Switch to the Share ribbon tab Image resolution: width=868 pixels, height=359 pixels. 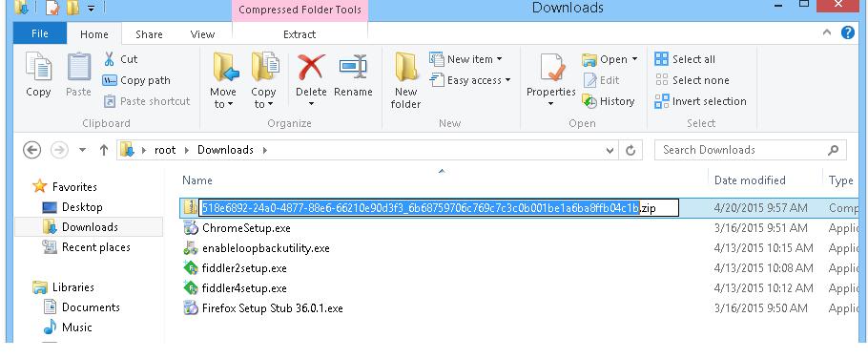149,34
